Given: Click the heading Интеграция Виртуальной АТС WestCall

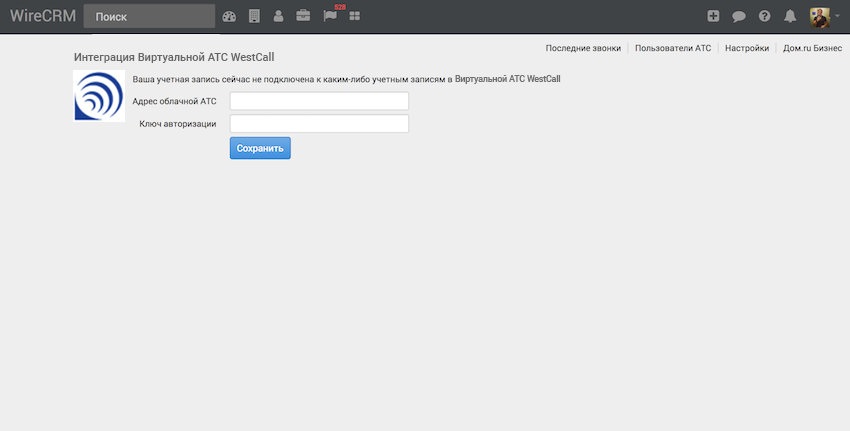Looking at the screenshot, I should pos(174,57).
